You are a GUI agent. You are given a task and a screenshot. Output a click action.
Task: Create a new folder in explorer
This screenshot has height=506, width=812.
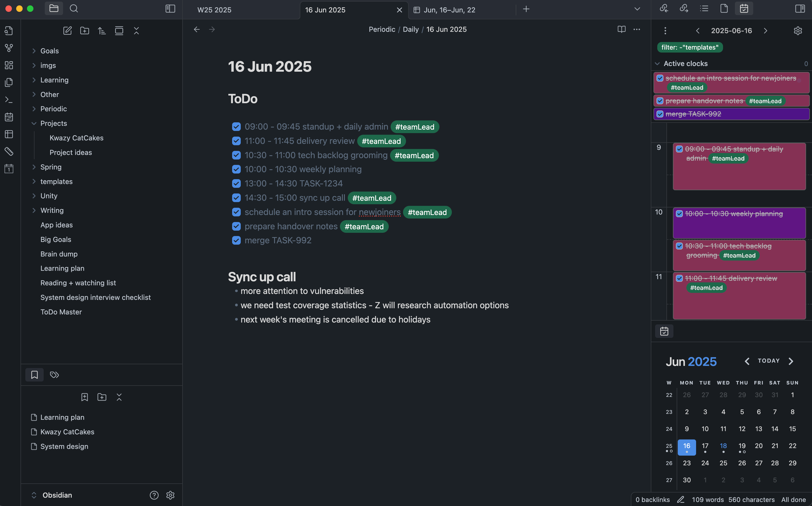click(85, 31)
